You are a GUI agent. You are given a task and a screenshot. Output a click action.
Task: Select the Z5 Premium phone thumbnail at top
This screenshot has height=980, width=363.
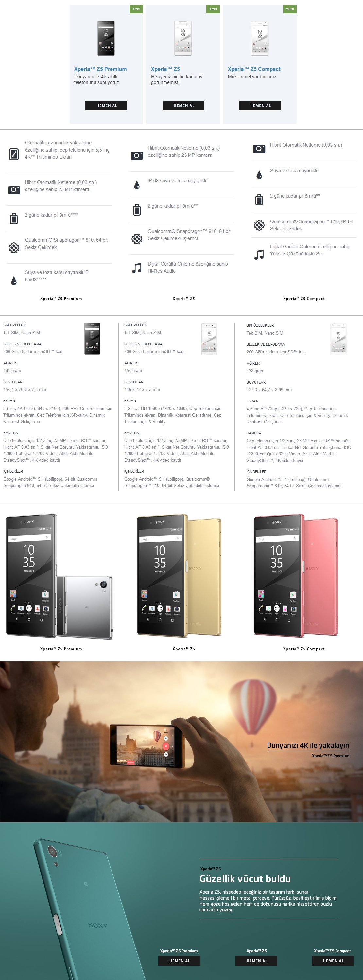(106, 38)
